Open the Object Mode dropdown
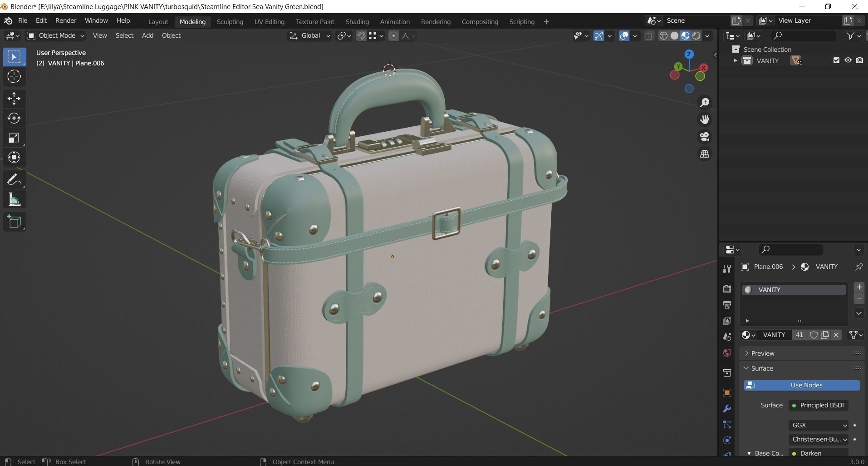The height and width of the screenshot is (466, 868). [56, 35]
